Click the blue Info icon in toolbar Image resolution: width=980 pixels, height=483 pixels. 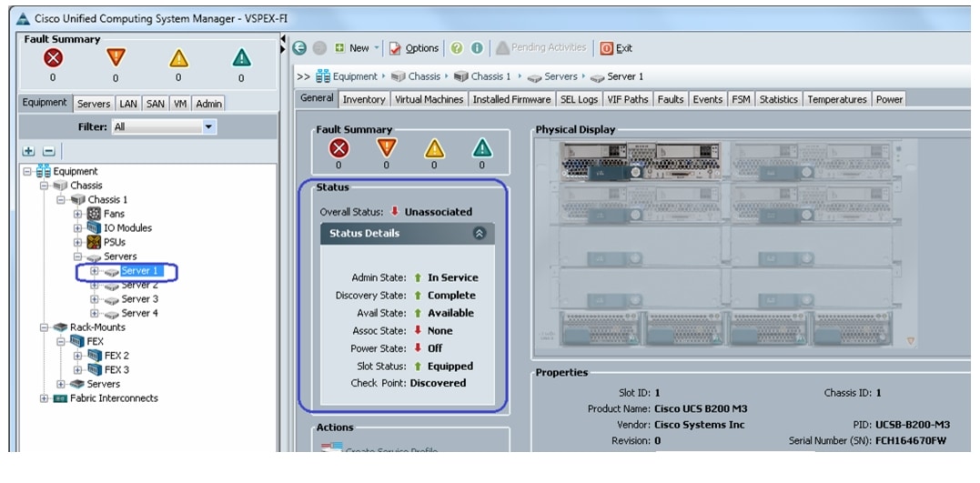coord(475,48)
